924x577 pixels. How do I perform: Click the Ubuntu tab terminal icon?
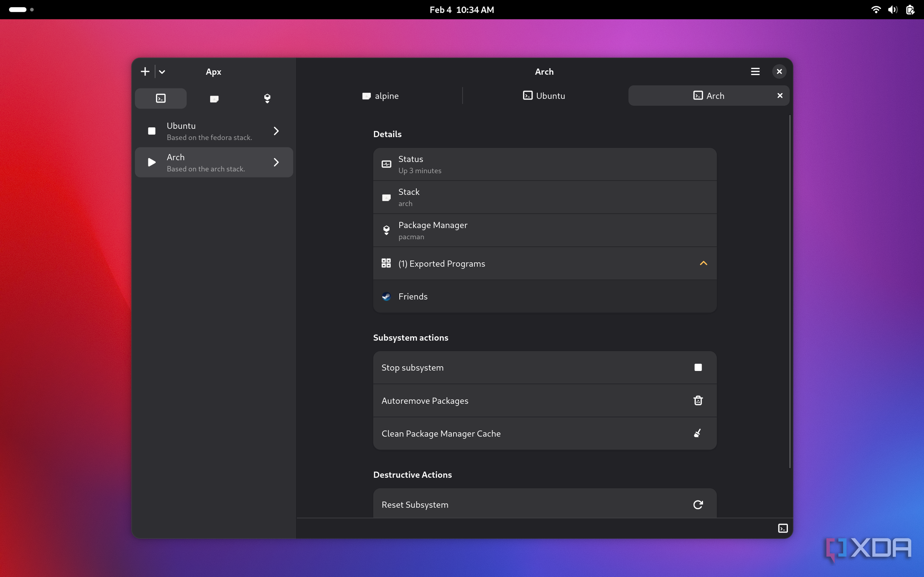[x=528, y=95]
